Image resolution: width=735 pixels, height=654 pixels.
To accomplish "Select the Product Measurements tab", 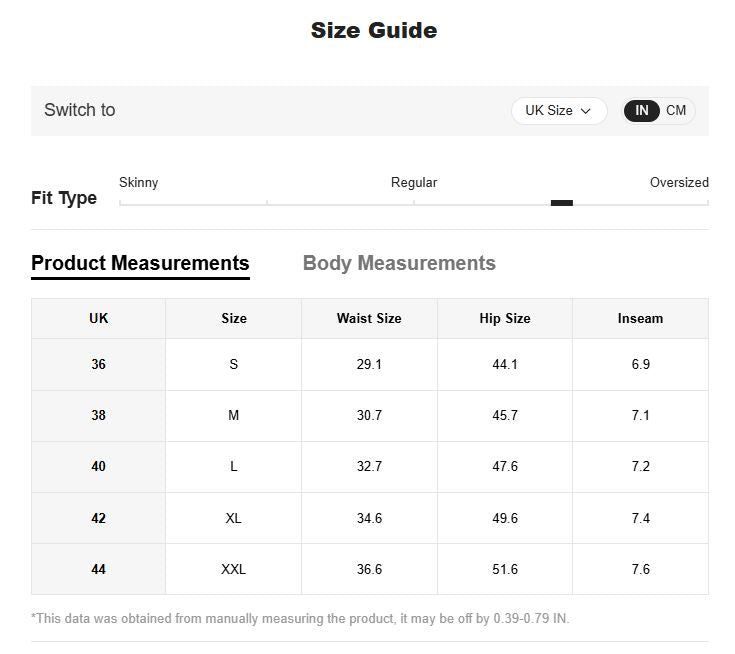I will 140,263.
